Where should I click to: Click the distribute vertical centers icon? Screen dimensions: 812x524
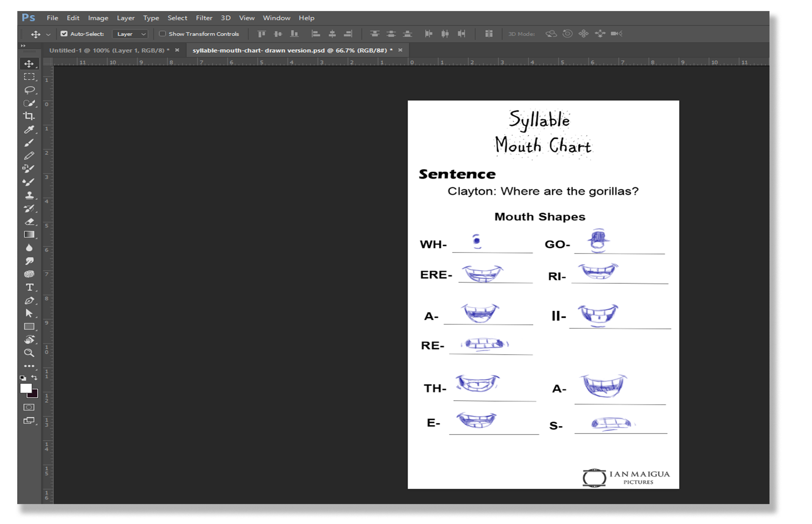click(x=391, y=34)
